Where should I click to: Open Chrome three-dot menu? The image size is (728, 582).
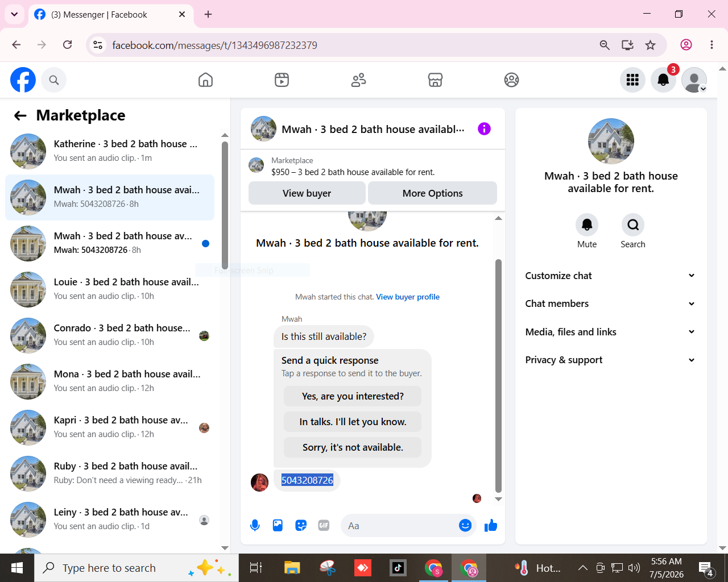coord(712,45)
